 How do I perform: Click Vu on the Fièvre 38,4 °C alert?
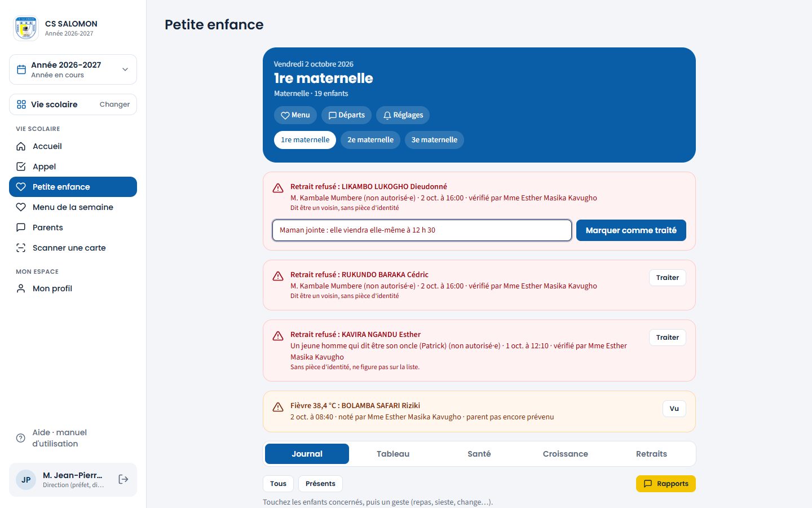(x=674, y=409)
